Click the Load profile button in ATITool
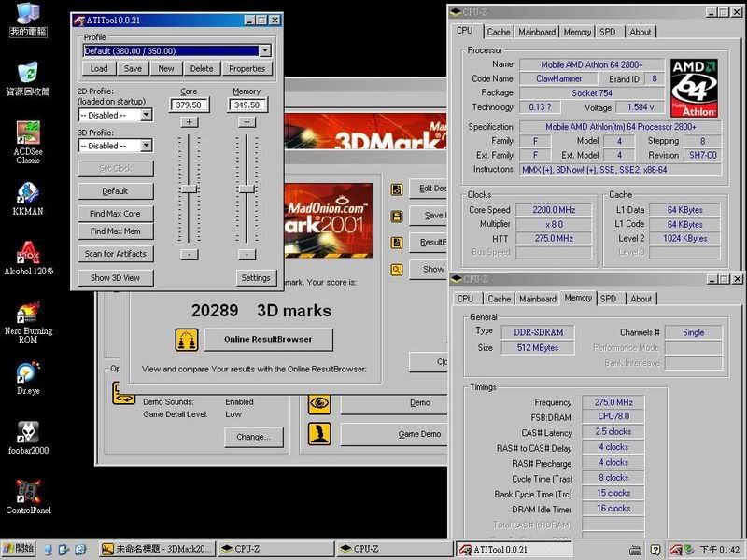Screen dimensions: 747x560 tap(99, 68)
